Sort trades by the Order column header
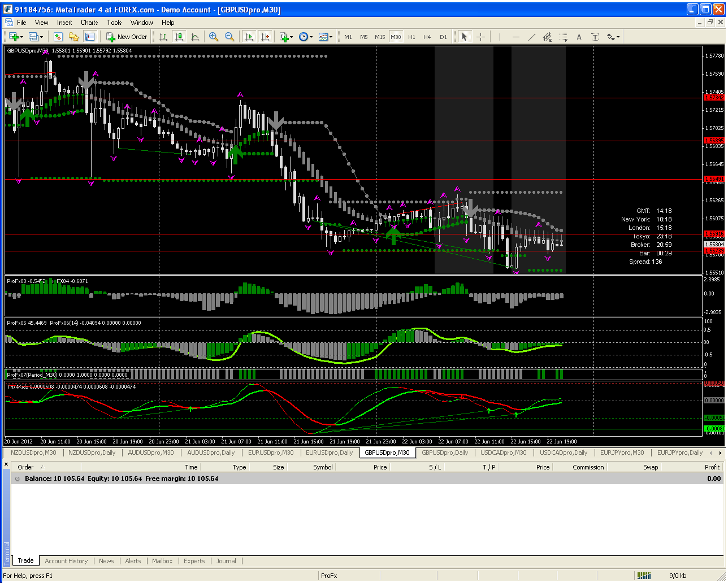728x583 pixels. [x=46, y=467]
